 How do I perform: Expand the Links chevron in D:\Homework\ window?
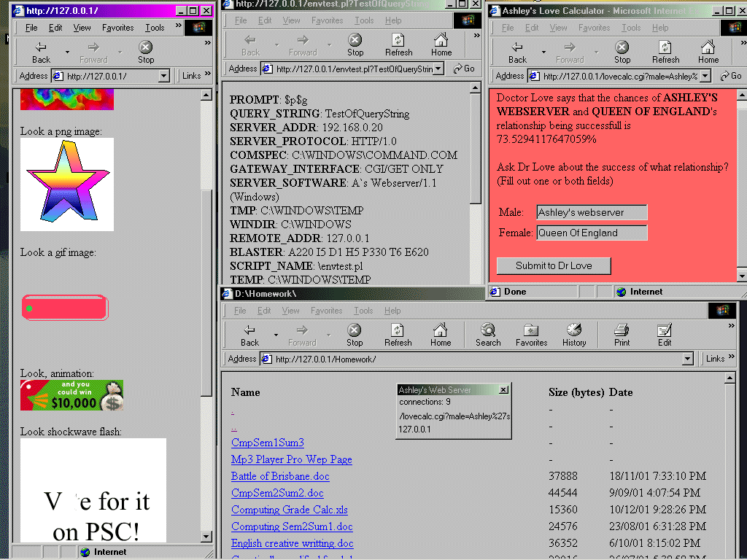pyautogui.click(x=731, y=357)
